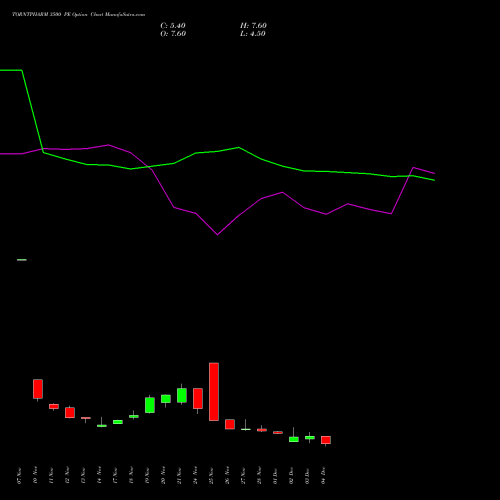
Task: Click the 12 Nov date label
Action: pos(67,476)
